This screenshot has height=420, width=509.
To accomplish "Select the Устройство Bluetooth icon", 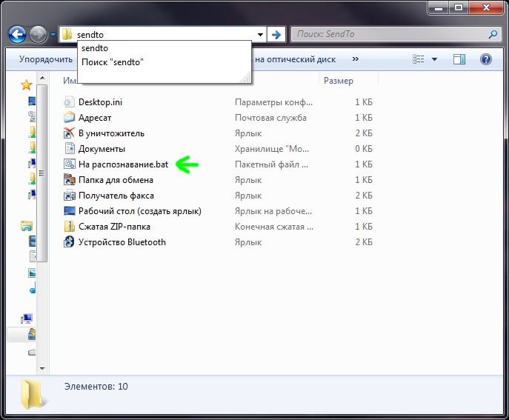I will pos(70,242).
